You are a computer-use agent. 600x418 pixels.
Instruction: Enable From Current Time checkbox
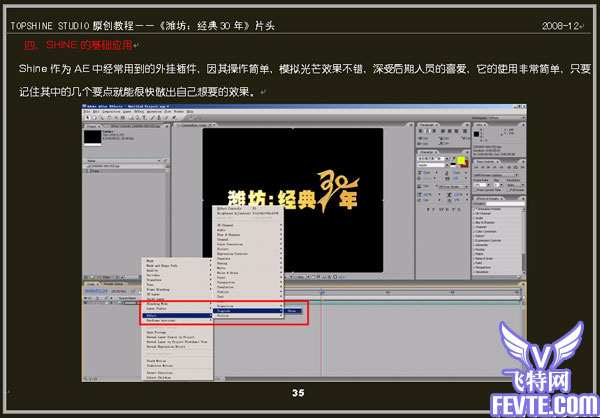tap(475, 190)
